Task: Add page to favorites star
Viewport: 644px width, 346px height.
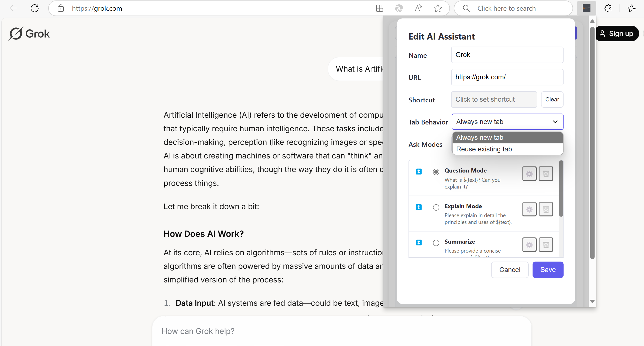Action: pyautogui.click(x=438, y=8)
